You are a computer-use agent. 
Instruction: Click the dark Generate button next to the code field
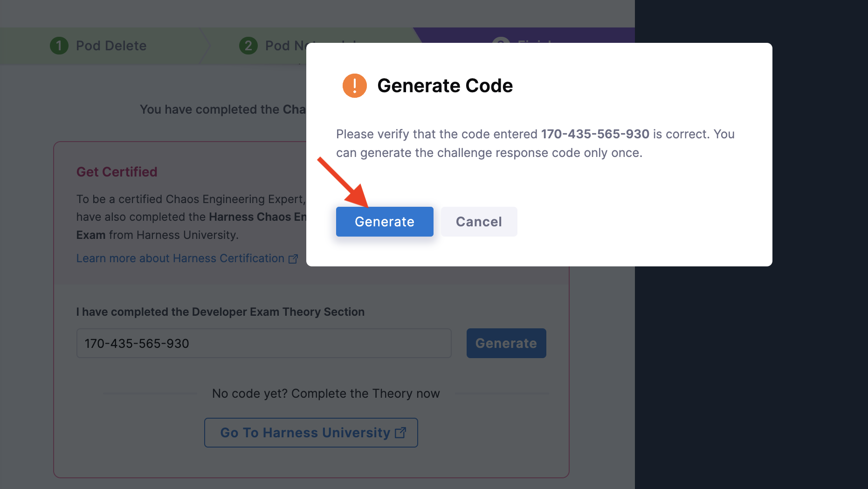pos(506,343)
